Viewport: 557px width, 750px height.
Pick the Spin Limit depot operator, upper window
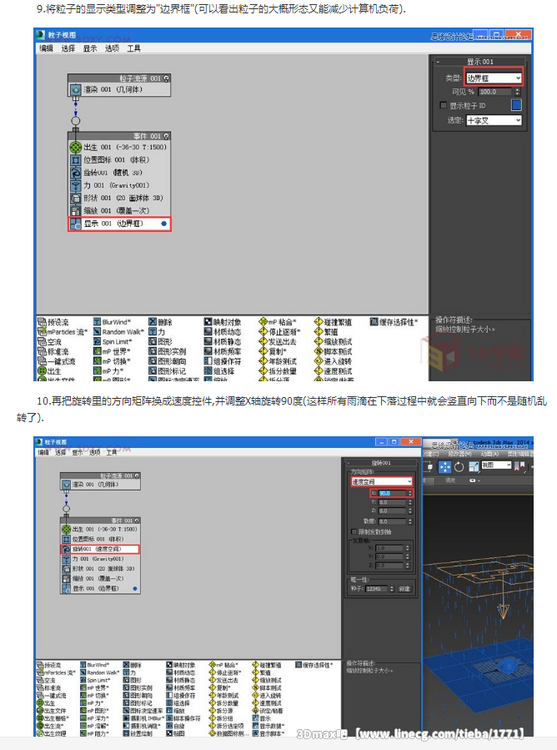click(x=112, y=342)
